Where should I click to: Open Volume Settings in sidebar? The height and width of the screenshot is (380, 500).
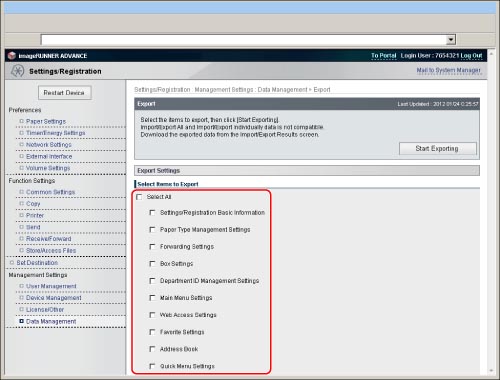click(48, 168)
